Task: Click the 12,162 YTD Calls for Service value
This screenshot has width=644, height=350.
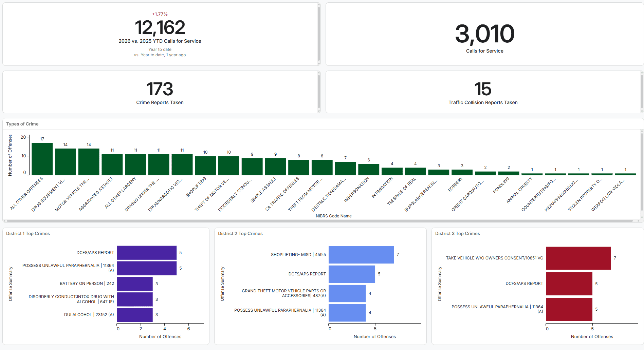Action: tap(160, 27)
